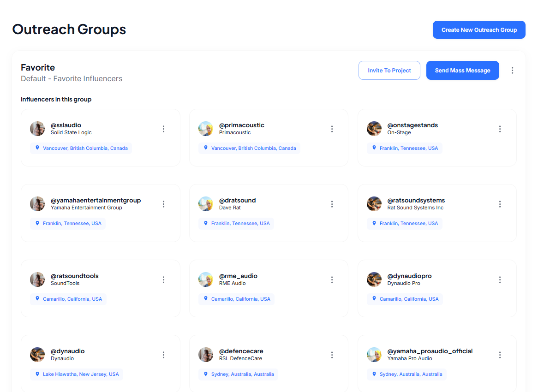Click the Invite To Project button
The height and width of the screenshot is (392, 538).
(389, 71)
